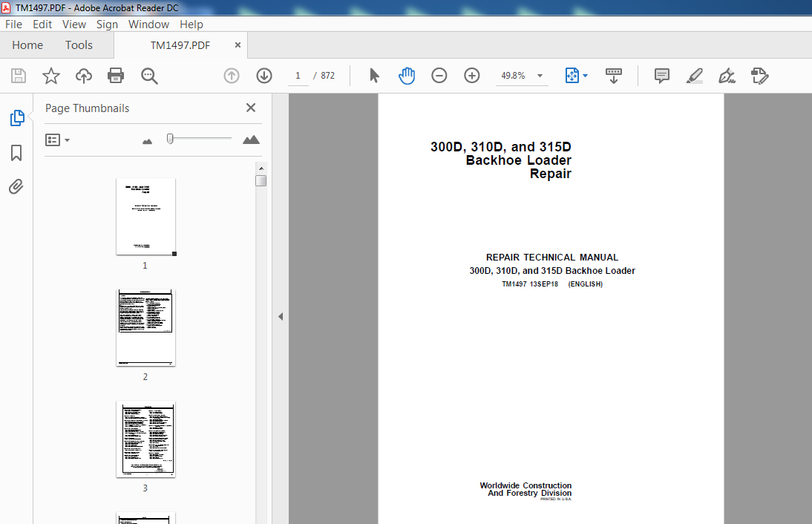Click the 'REPAIR TECHNICAL MANUAL' heading text
The image size is (812, 524).
coord(552,258)
